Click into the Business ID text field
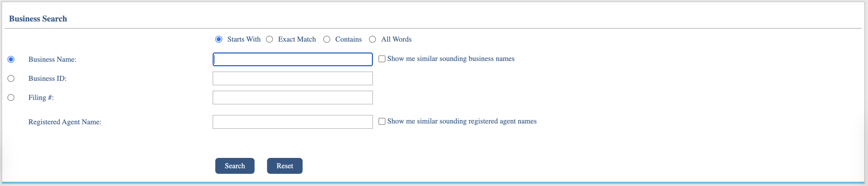This screenshot has height=186, width=868. pos(293,78)
